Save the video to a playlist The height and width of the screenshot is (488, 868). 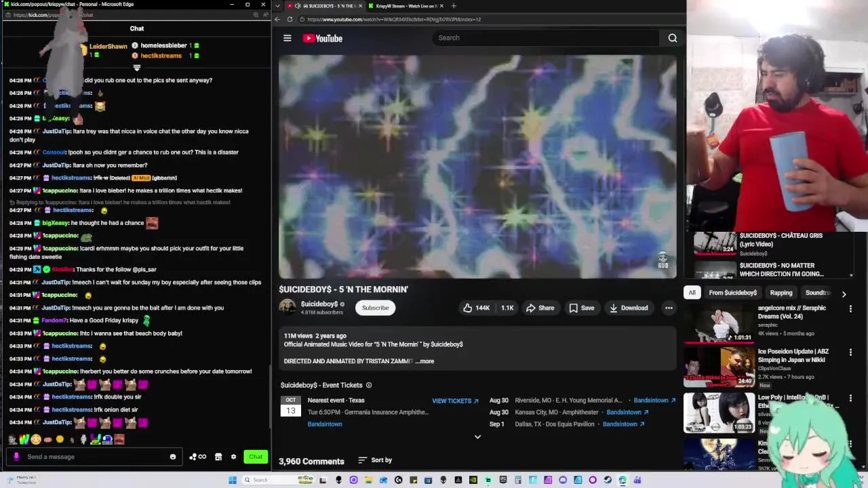click(582, 308)
